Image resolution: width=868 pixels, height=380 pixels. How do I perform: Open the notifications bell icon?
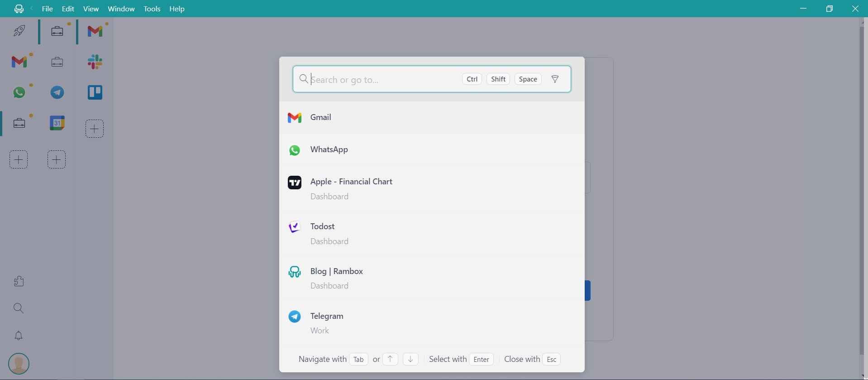[19, 336]
